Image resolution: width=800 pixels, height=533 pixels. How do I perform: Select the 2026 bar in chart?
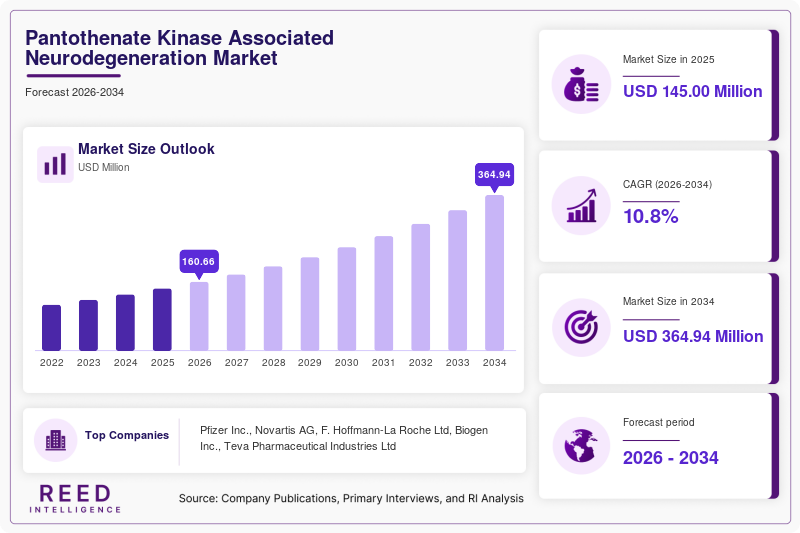point(199,316)
